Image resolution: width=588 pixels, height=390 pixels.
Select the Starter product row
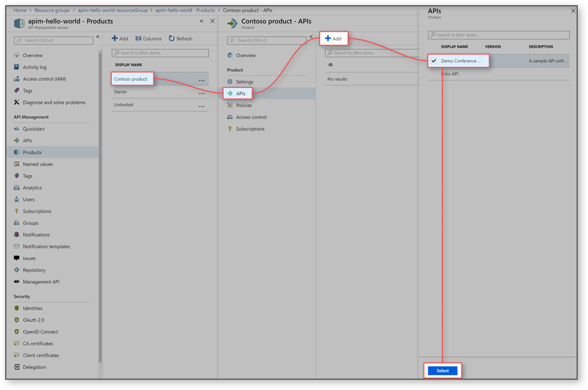pyautogui.click(x=160, y=92)
